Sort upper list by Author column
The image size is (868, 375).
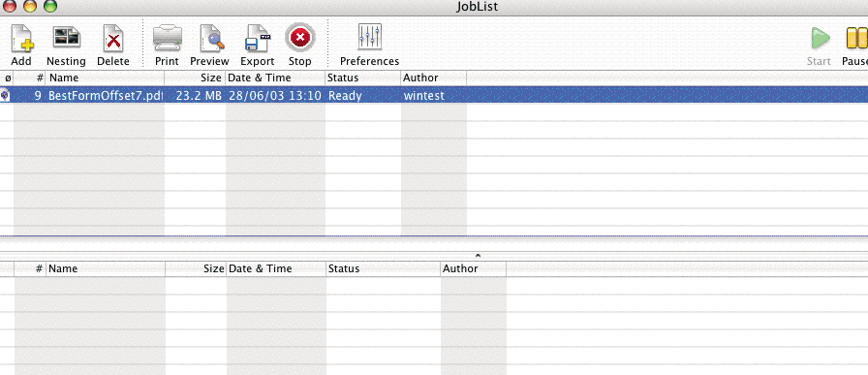coord(433,78)
